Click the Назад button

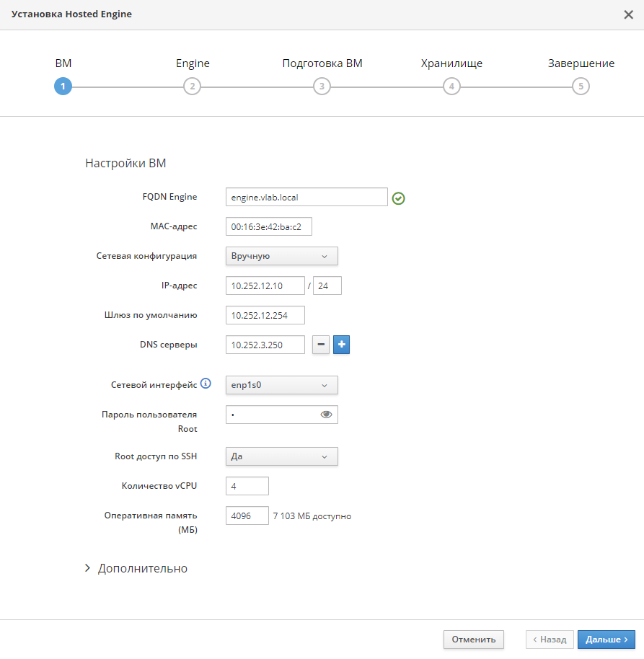click(x=550, y=640)
